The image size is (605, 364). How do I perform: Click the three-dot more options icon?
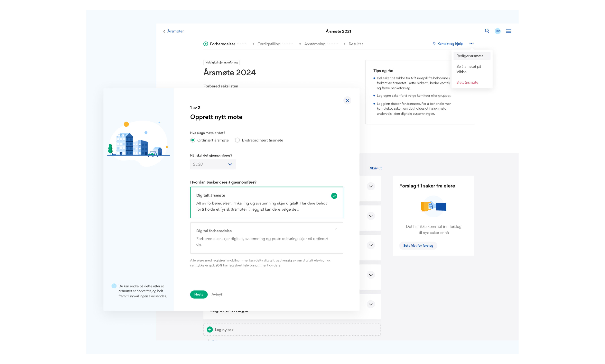coord(471,44)
